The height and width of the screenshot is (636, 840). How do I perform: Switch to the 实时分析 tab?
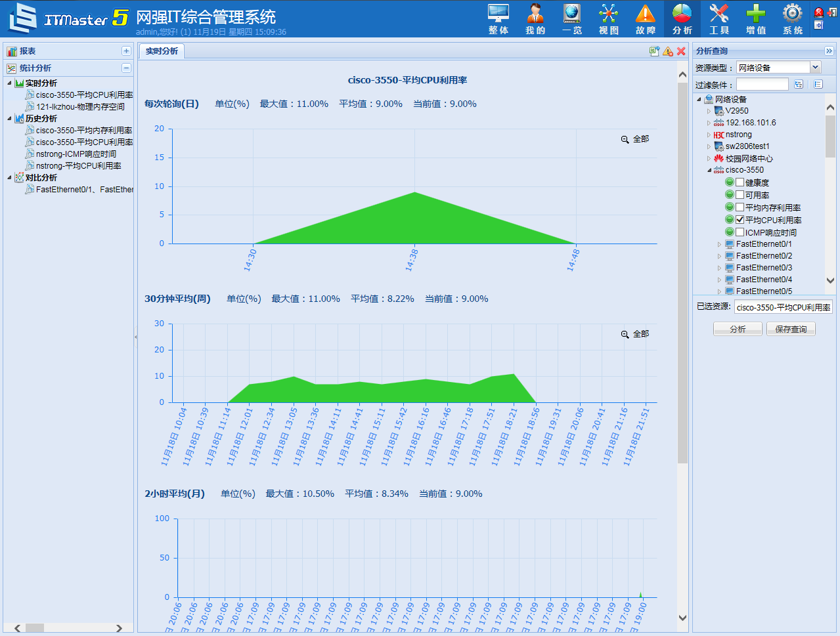(162, 51)
